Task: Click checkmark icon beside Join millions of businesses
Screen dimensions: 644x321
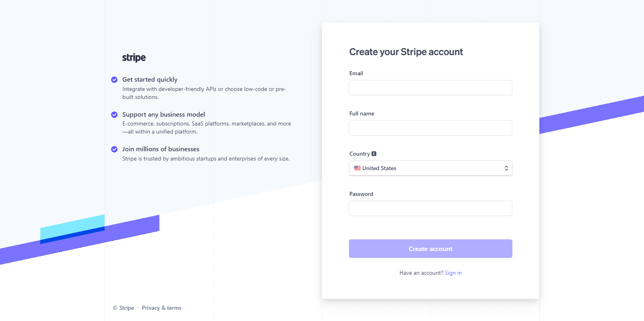Action: (x=114, y=149)
